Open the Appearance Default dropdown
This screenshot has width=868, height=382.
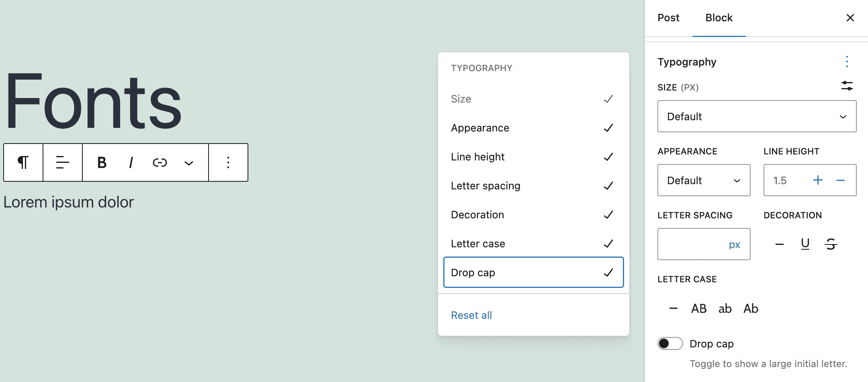(704, 180)
